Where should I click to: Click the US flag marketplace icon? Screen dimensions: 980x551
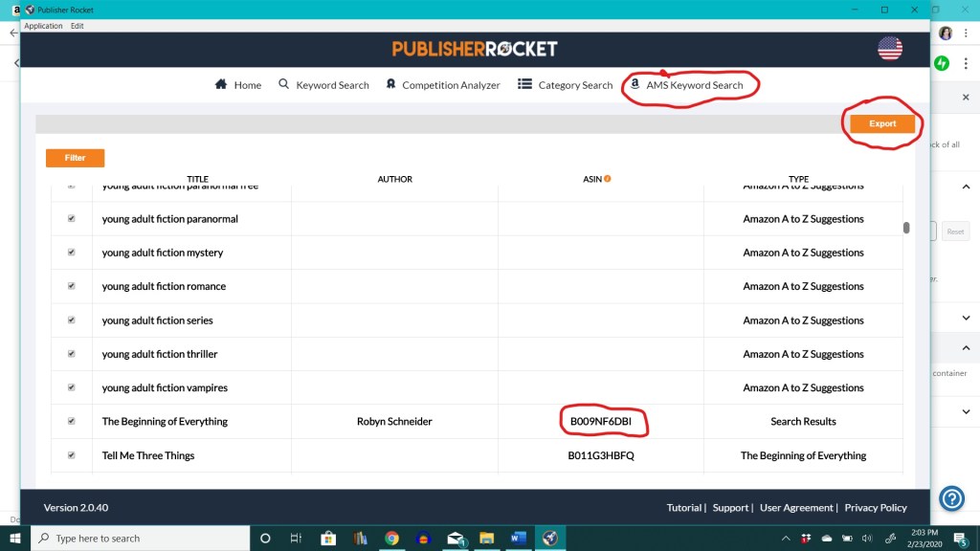click(x=889, y=50)
